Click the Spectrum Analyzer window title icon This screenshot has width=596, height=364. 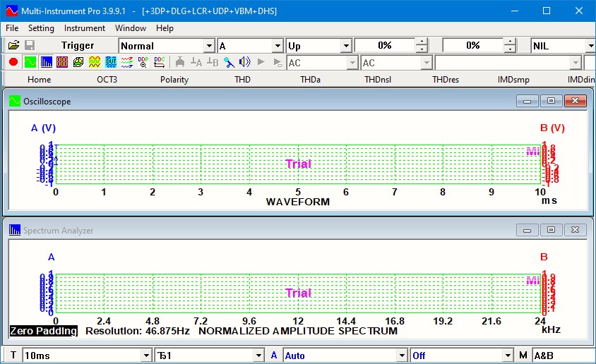(14, 230)
